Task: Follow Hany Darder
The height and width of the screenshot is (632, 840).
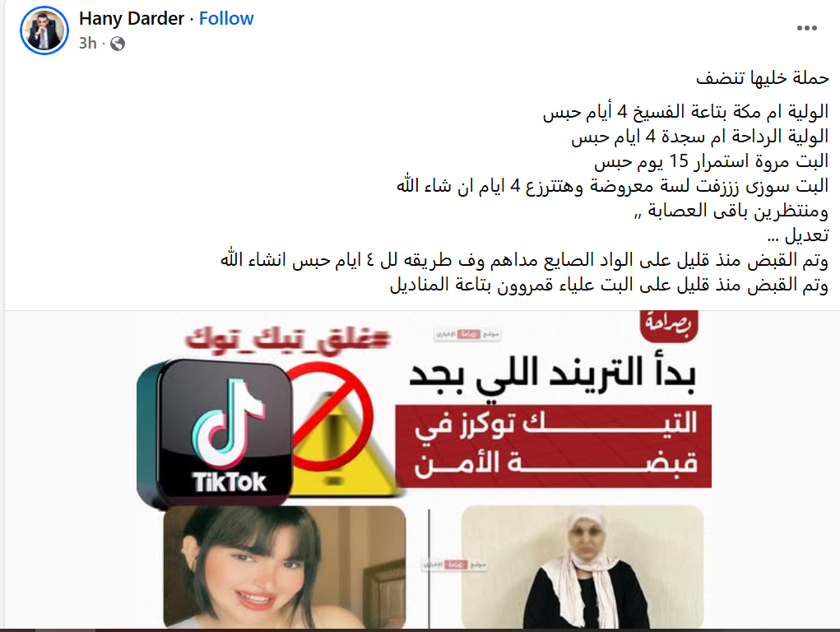Action: pos(226,19)
